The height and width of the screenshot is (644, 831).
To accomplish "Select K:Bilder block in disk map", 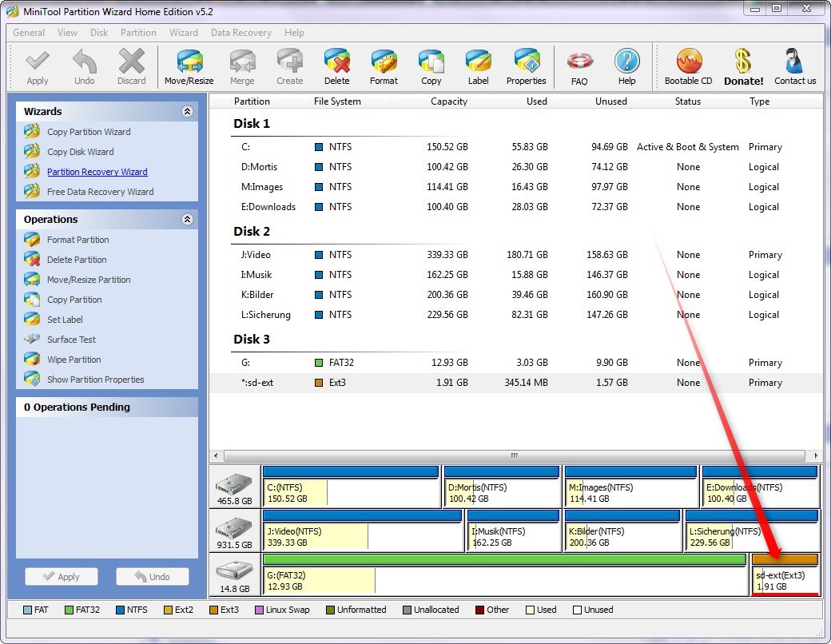I will tap(622, 531).
